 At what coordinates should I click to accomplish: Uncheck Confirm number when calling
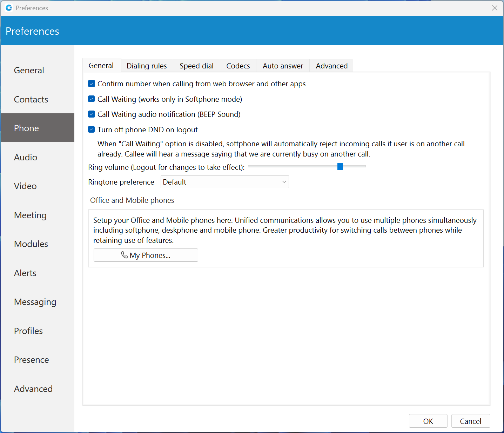coord(91,84)
